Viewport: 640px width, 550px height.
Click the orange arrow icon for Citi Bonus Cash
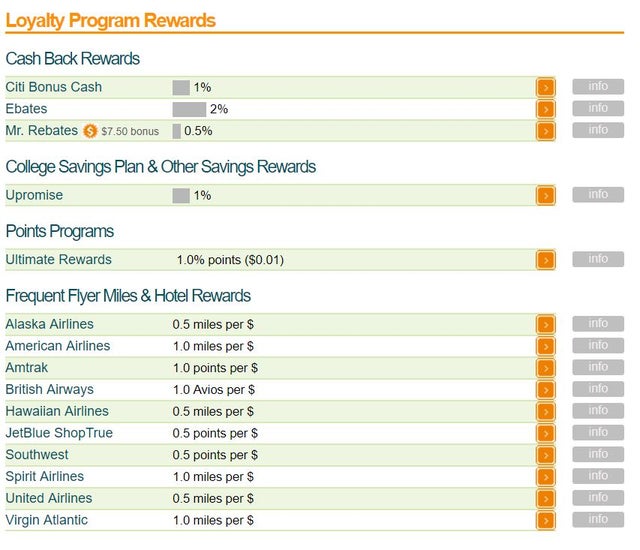point(545,88)
